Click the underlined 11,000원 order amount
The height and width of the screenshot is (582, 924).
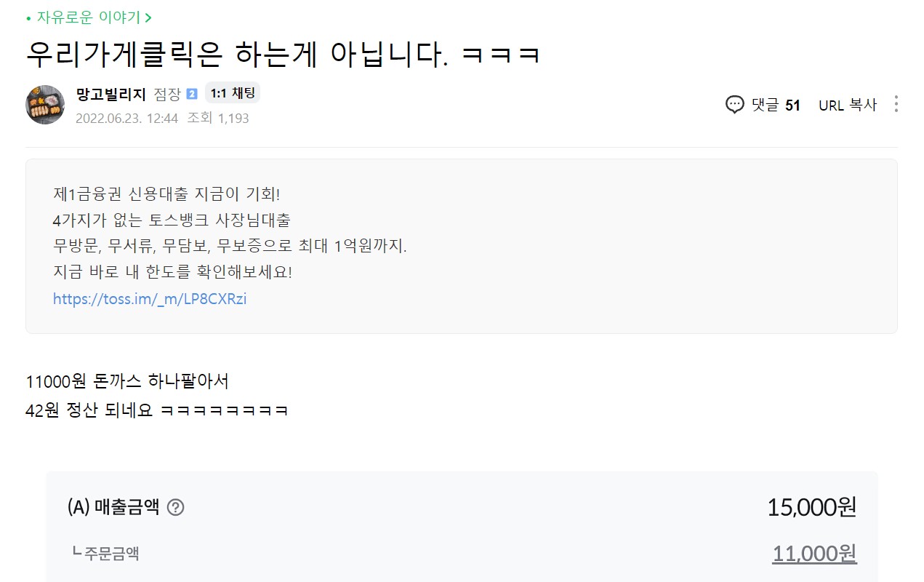tap(814, 554)
